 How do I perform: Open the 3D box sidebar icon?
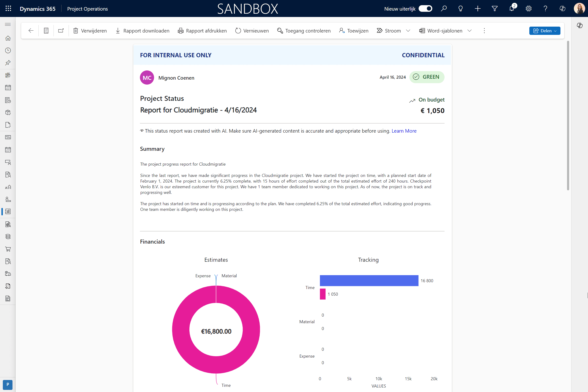click(8, 113)
